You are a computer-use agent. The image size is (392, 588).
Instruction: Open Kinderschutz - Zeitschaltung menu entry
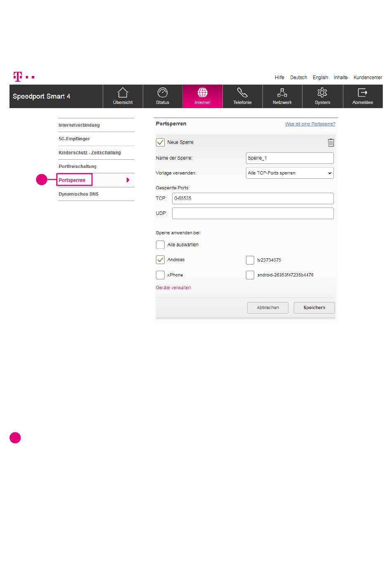[90, 153]
